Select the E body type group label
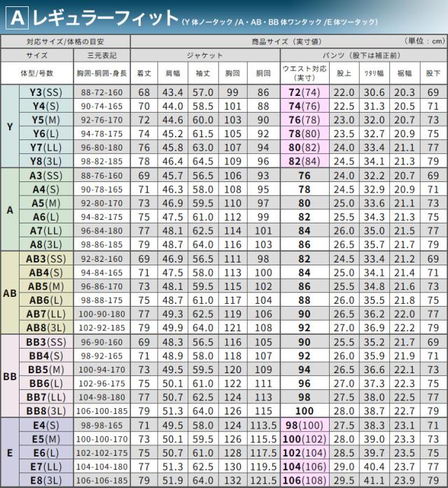Viewport: 448px width, 488px height. coord(10,453)
